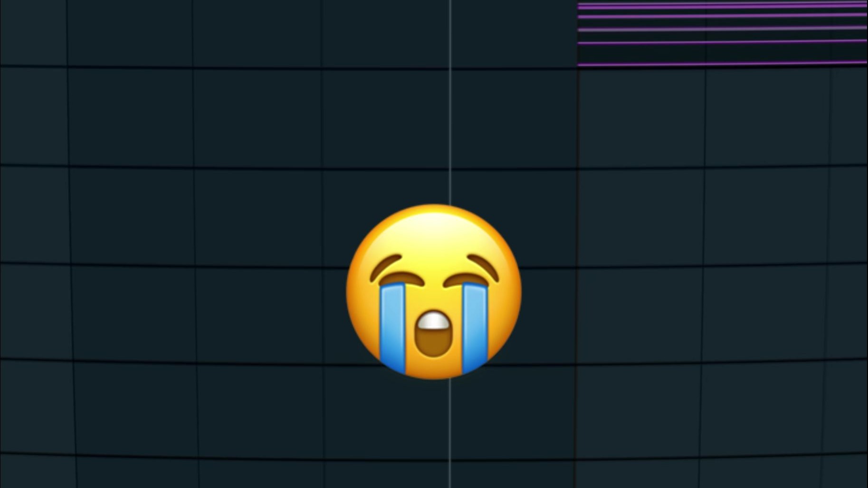Image resolution: width=868 pixels, height=488 pixels.
Task: Click the emoji's left closed eye
Action: tap(400, 279)
